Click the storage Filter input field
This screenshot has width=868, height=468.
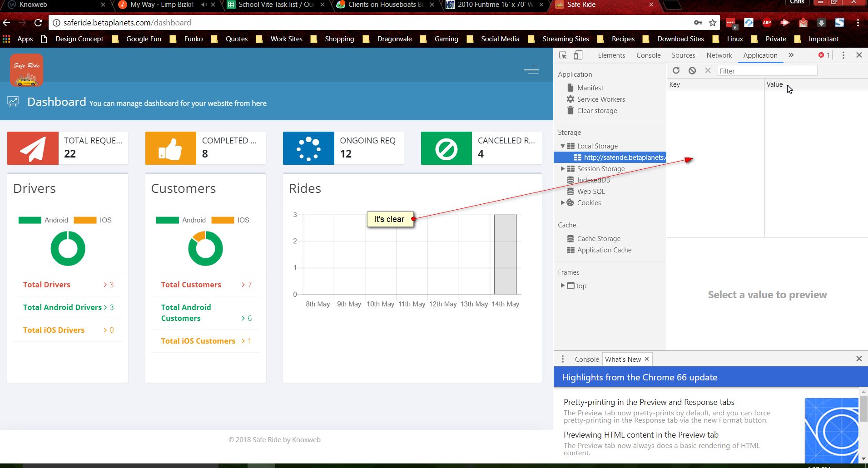(x=767, y=71)
